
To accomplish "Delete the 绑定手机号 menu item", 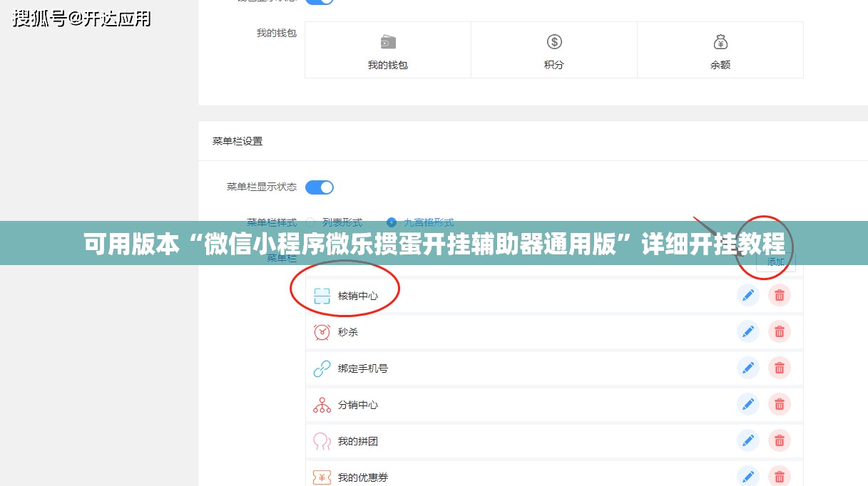I will point(780,368).
